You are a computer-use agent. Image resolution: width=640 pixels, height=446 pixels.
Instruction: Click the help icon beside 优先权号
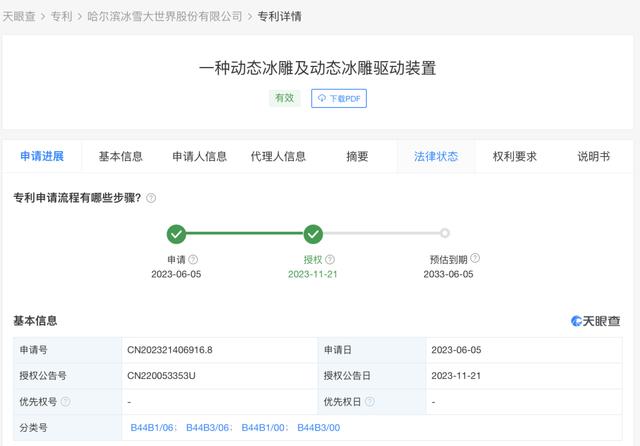pyautogui.click(x=66, y=402)
